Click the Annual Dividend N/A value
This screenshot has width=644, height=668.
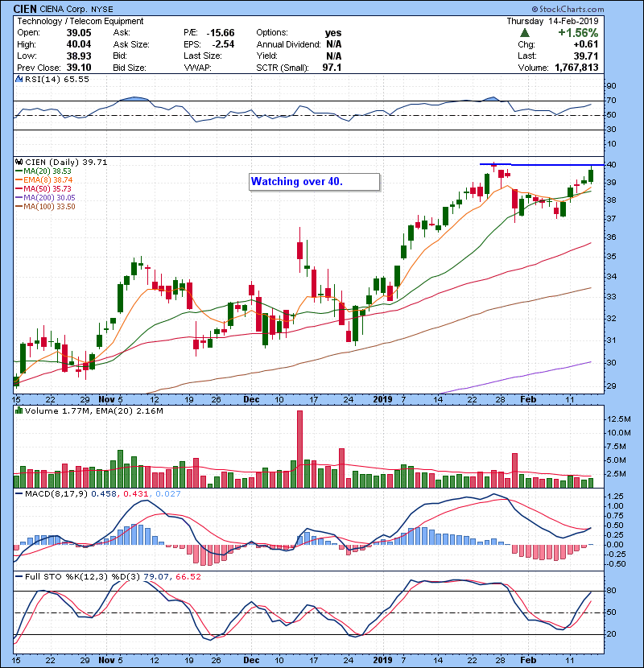334,44
